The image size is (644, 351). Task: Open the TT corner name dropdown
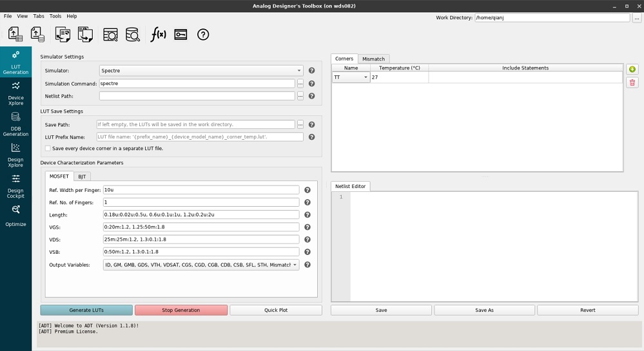(x=366, y=77)
